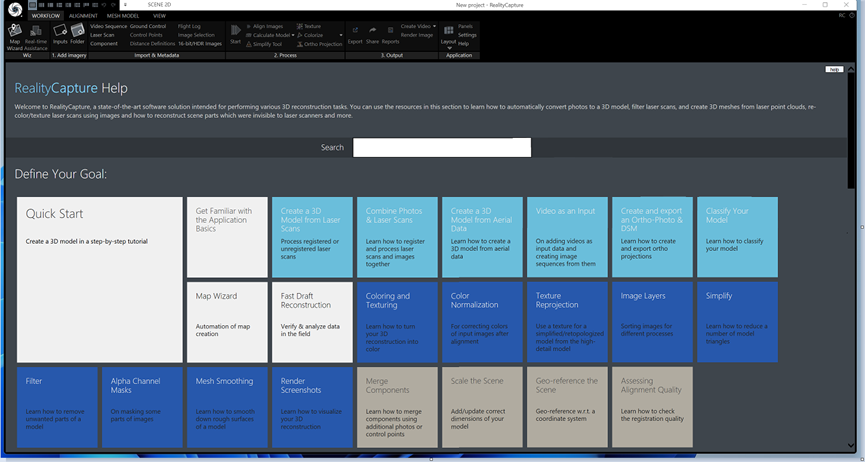Screen dimensions: 865x462
Task: Switch to the ALIGNMENT tab
Action: click(83, 16)
